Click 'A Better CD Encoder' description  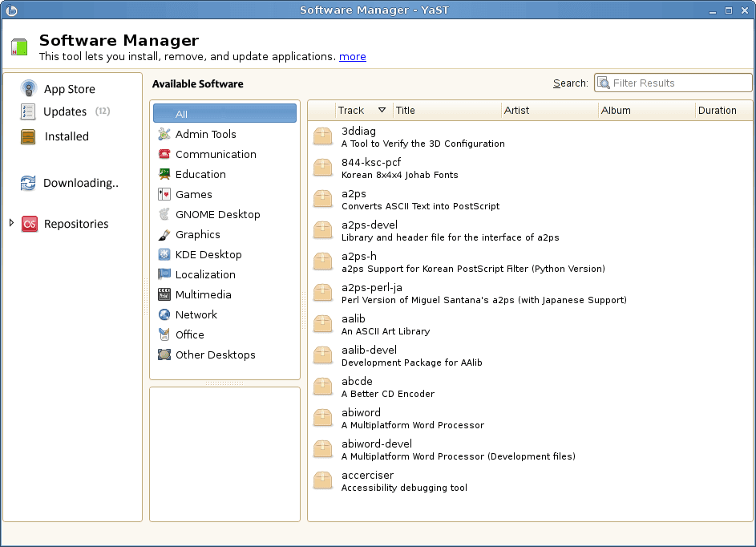coord(388,394)
